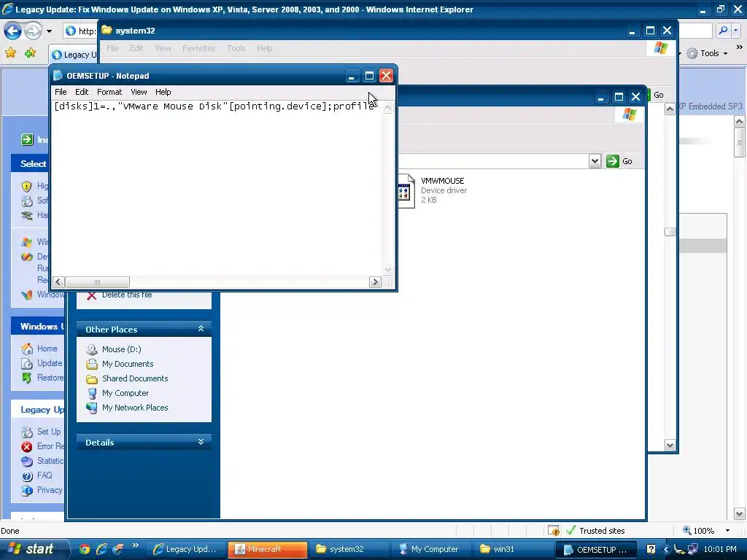Viewport: 747px width, 560px height.
Task: Click Delete this file red X icon
Action: click(x=91, y=296)
